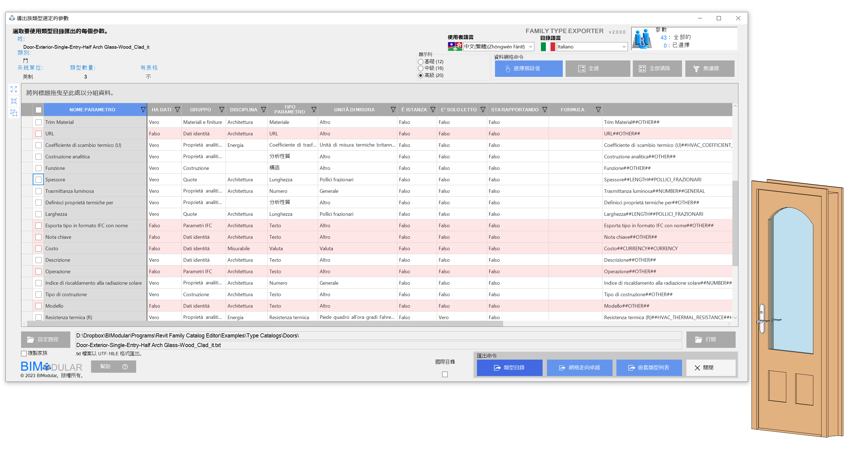Viewport: 868px width, 469px height.
Task: Click filter funnel on FORMULA column
Action: [598, 109]
